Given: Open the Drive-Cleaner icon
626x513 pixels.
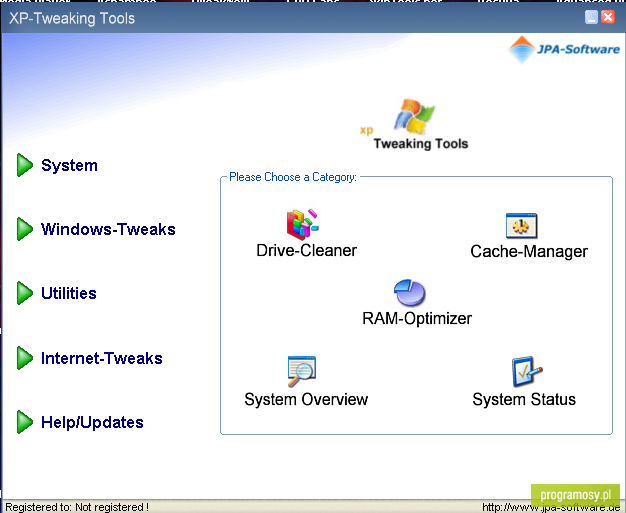Looking at the screenshot, I should (302, 225).
